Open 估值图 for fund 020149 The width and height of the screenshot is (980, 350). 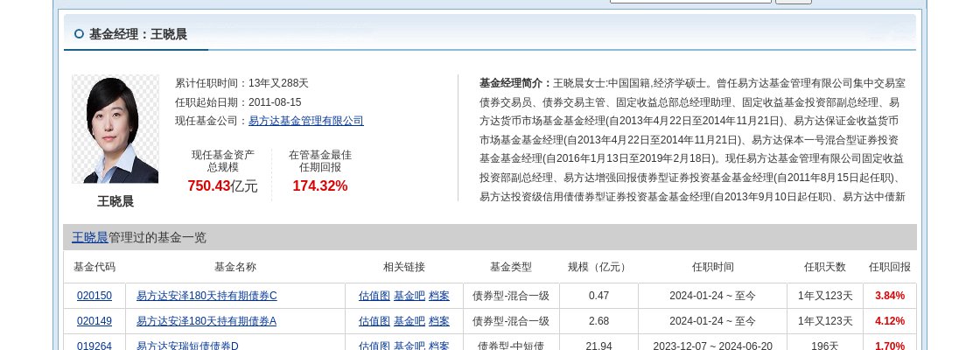[x=374, y=320]
